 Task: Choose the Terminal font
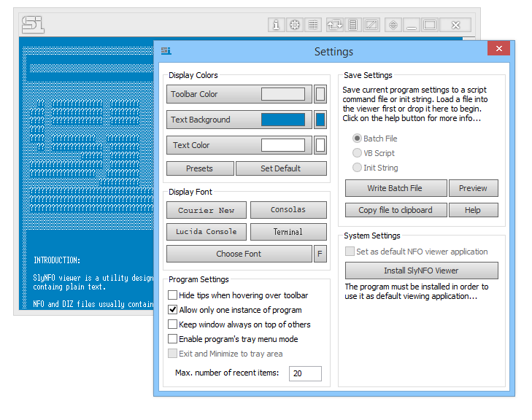click(x=288, y=232)
